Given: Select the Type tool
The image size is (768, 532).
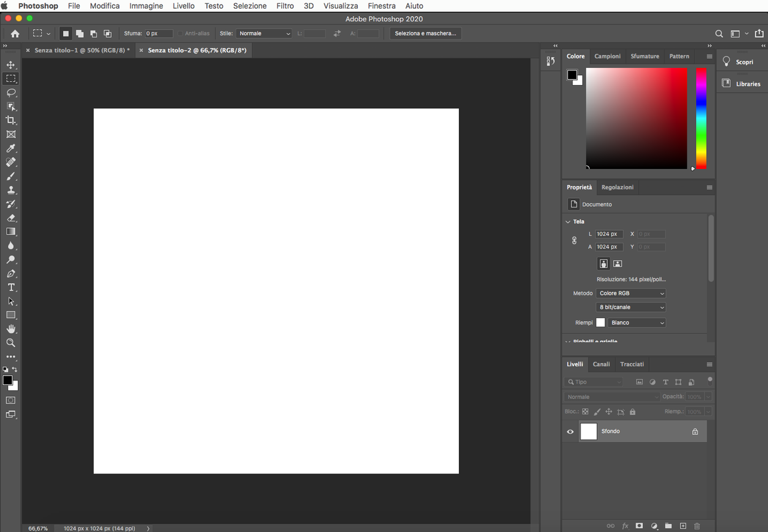Looking at the screenshot, I should click(x=11, y=287).
